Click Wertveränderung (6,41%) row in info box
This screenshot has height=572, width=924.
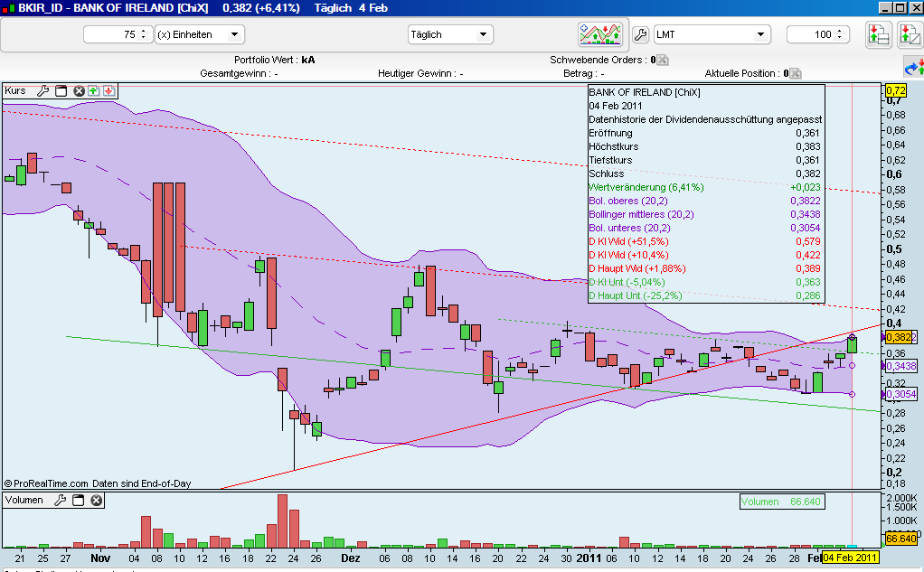click(x=705, y=187)
